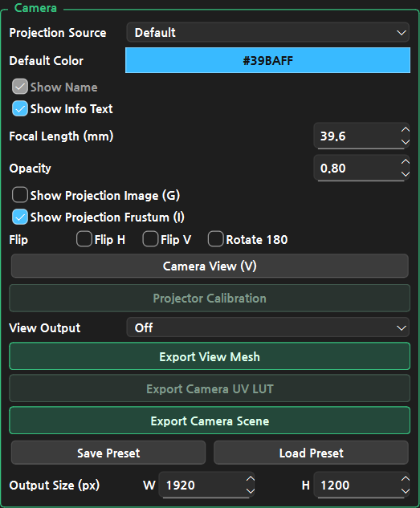Disable Show Projection Frustum (I)

tap(20, 217)
